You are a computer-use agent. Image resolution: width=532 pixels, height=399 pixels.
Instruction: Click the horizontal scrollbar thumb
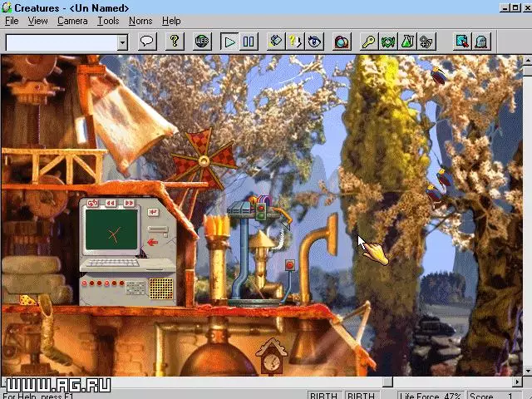click(387, 382)
